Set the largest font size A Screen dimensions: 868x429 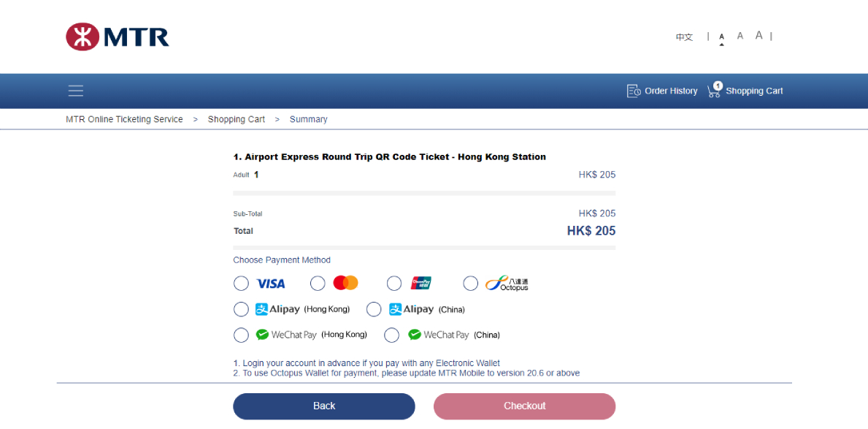coord(759,36)
